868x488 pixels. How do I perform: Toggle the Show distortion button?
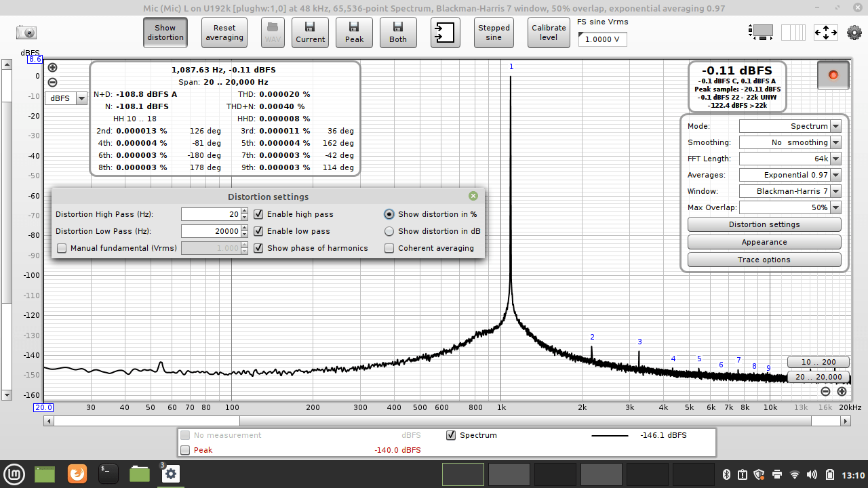pyautogui.click(x=165, y=33)
